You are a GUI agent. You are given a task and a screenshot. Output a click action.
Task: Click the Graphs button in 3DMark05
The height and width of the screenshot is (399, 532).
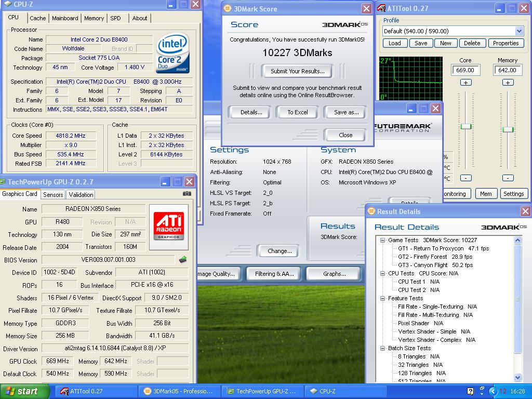334,274
